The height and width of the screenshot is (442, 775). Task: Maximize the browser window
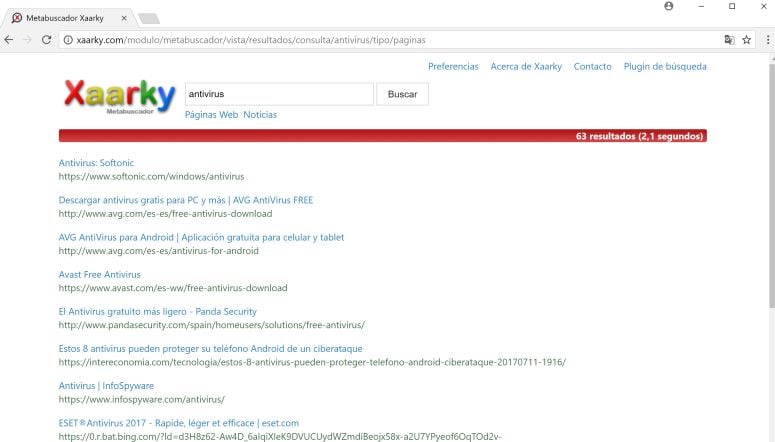tap(732, 6)
